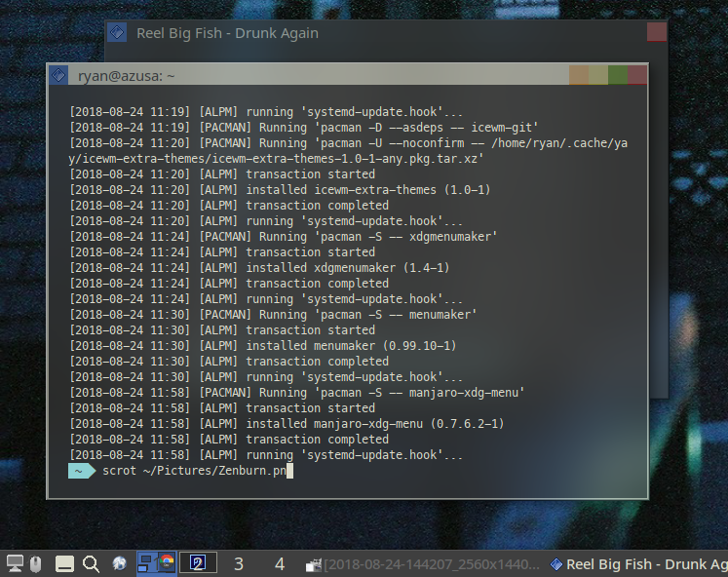Click the 'pacman -S -- manjaro-xdg-menu' line
The image size is (728, 577).
[296, 393]
